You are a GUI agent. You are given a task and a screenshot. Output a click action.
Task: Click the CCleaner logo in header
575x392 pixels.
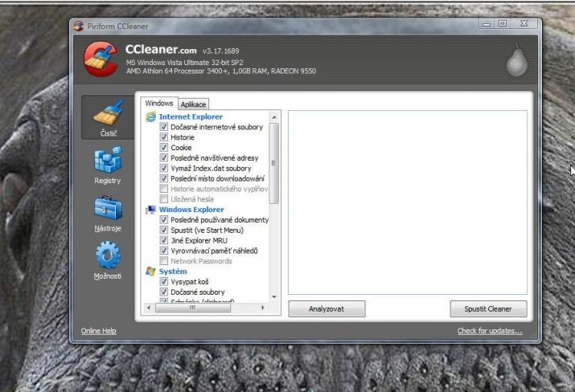[101, 59]
